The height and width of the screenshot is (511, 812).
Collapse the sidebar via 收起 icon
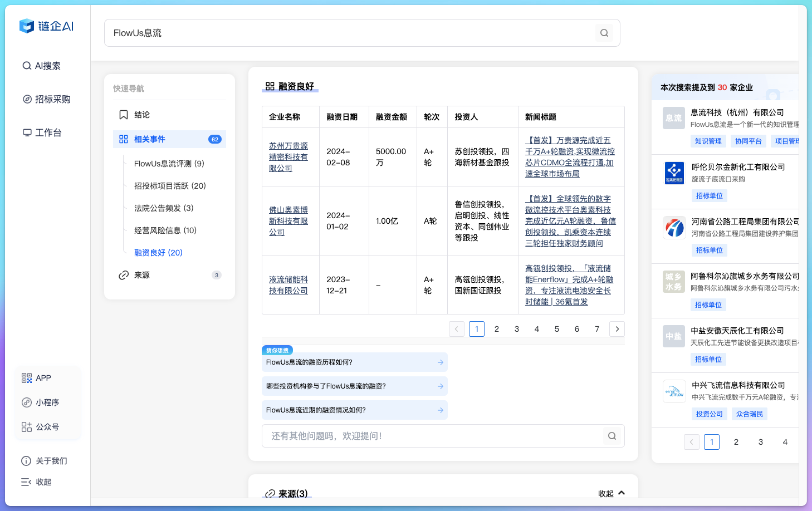pos(26,481)
